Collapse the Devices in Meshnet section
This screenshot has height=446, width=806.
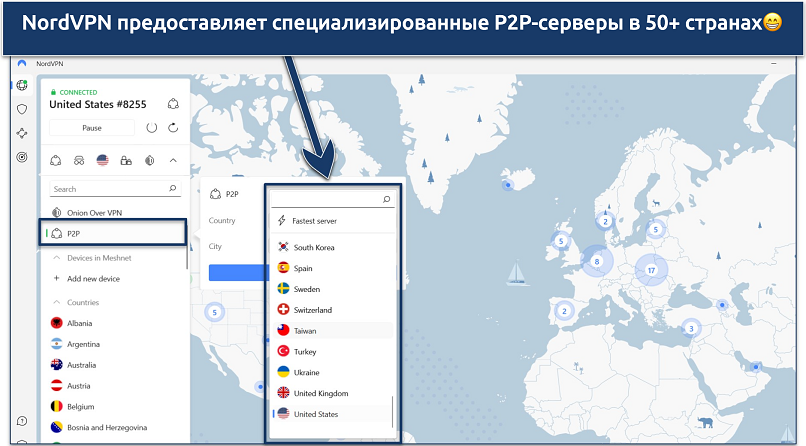coord(57,258)
